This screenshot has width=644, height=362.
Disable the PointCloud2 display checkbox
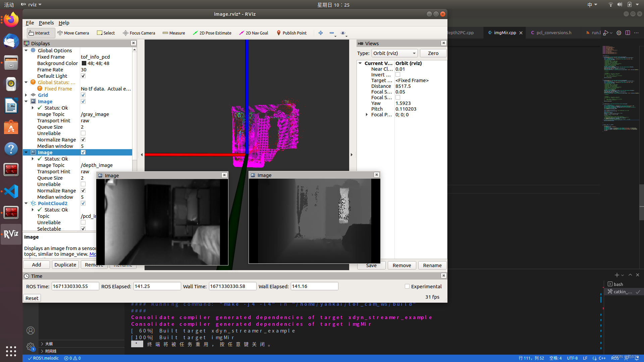tap(83, 203)
